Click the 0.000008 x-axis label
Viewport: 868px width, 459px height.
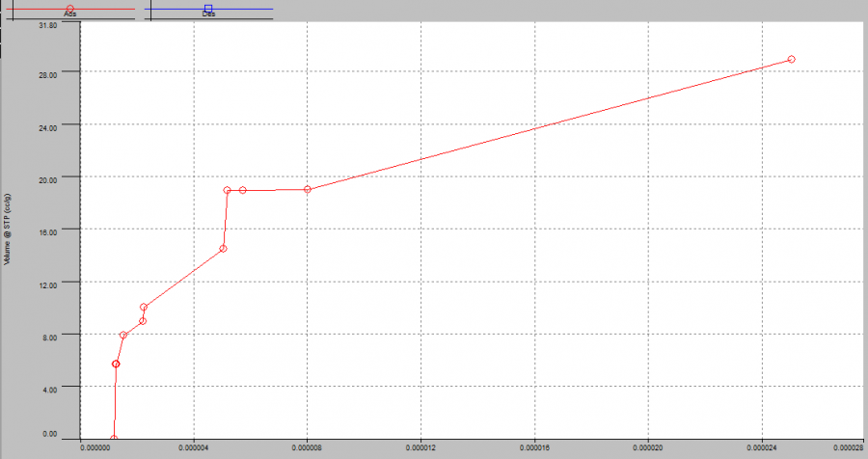tap(308, 448)
